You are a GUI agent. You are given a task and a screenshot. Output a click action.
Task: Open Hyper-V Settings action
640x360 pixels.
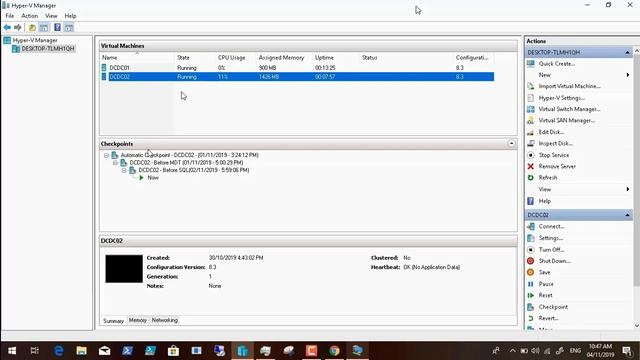562,98
